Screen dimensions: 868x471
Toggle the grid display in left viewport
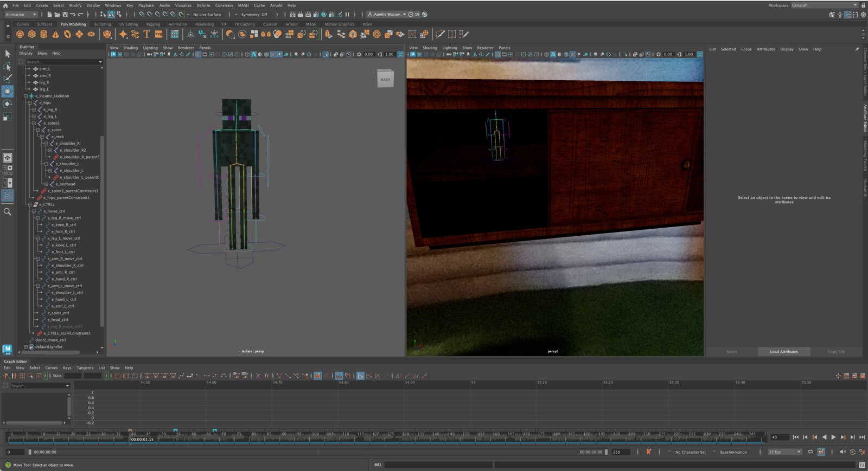pos(198,54)
